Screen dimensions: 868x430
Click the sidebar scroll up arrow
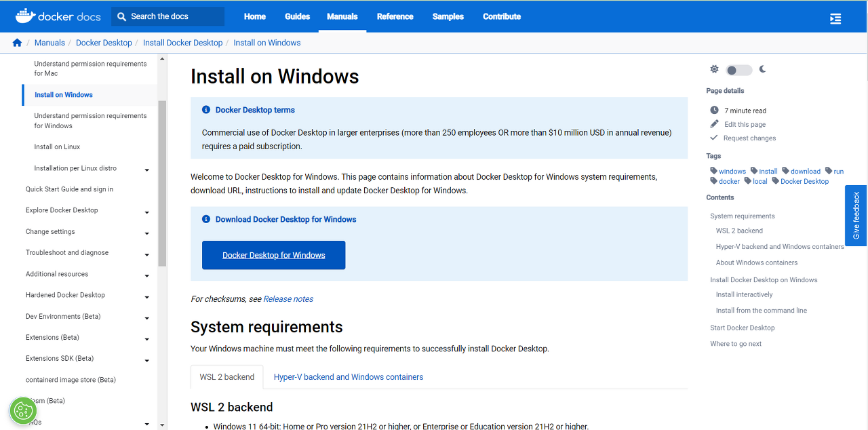(x=162, y=59)
